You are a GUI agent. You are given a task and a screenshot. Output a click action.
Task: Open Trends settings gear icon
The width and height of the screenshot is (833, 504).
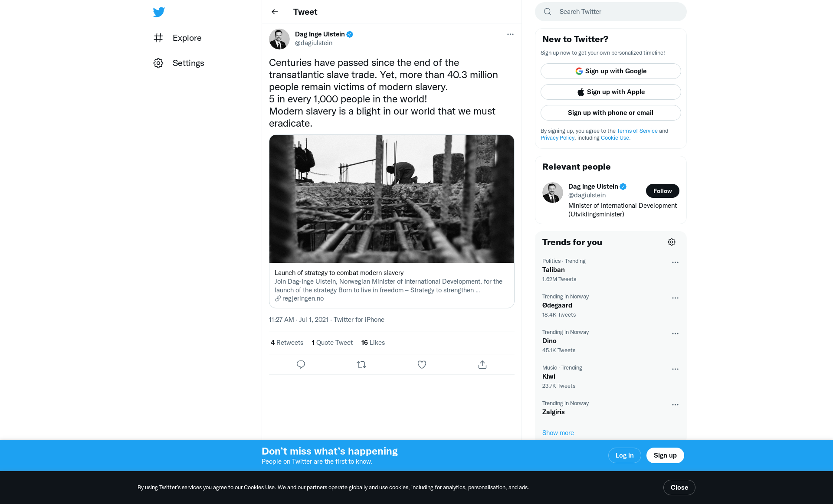click(x=671, y=242)
